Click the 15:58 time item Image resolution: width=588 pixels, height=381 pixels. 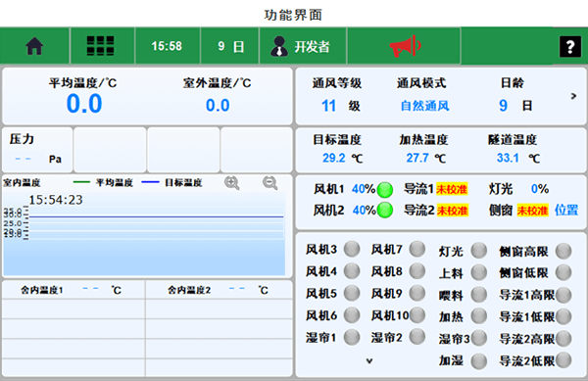click(x=167, y=46)
